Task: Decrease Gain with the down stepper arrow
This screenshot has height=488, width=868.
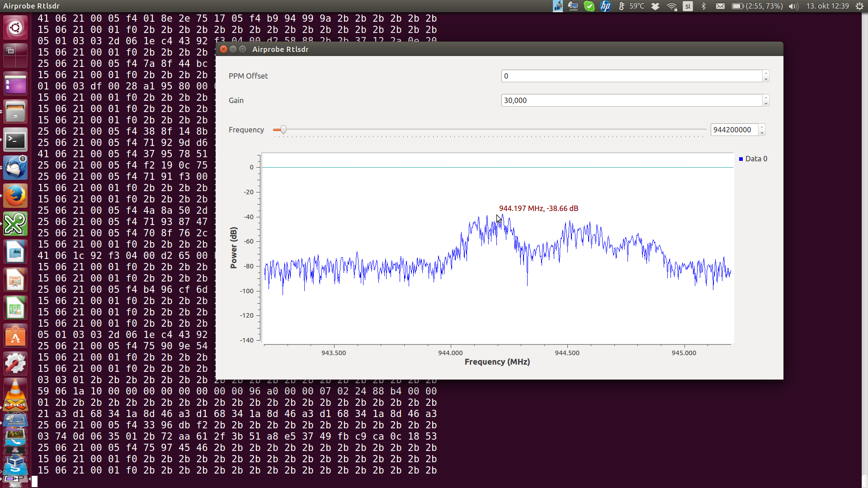Action: pos(766,103)
